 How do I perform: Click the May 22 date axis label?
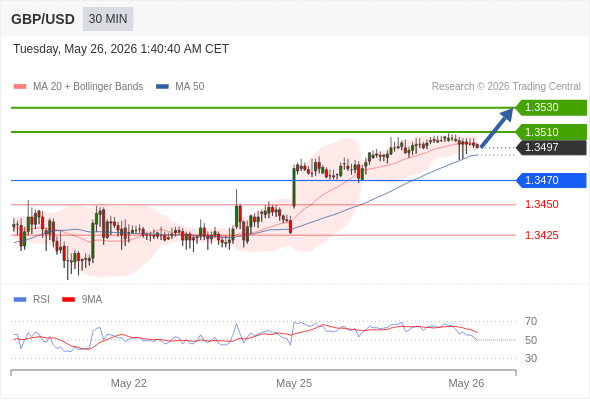point(129,383)
